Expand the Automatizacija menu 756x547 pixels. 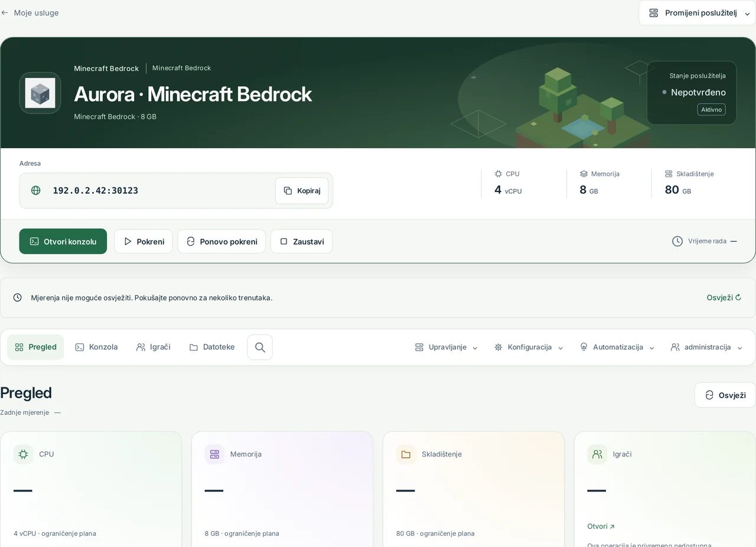(x=617, y=347)
